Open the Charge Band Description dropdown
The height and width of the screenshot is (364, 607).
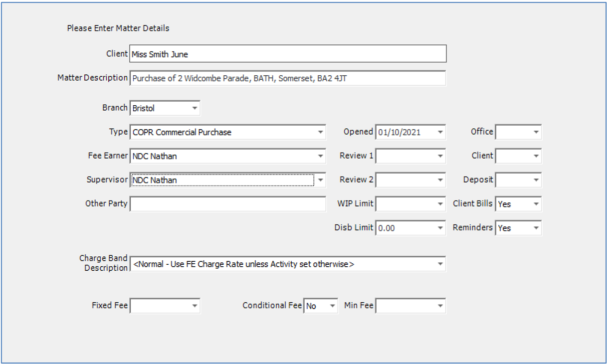[440, 264]
